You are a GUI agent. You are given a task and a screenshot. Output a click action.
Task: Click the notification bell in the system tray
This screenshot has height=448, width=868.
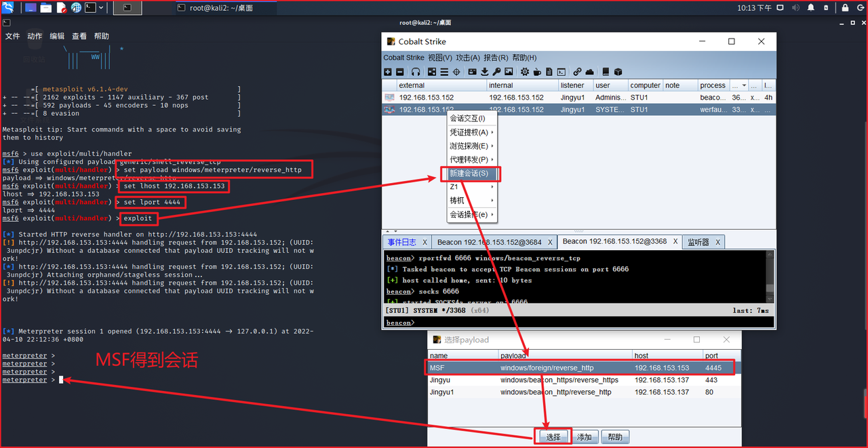(x=812, y=7)
